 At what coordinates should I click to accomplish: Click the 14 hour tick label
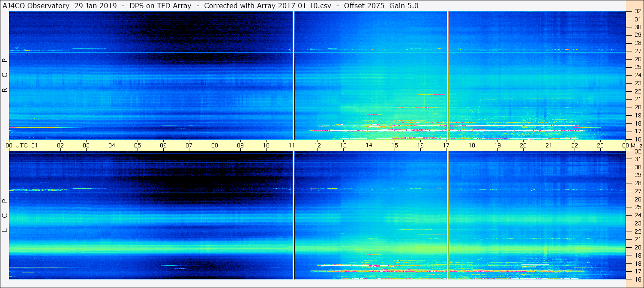(369, 145)
